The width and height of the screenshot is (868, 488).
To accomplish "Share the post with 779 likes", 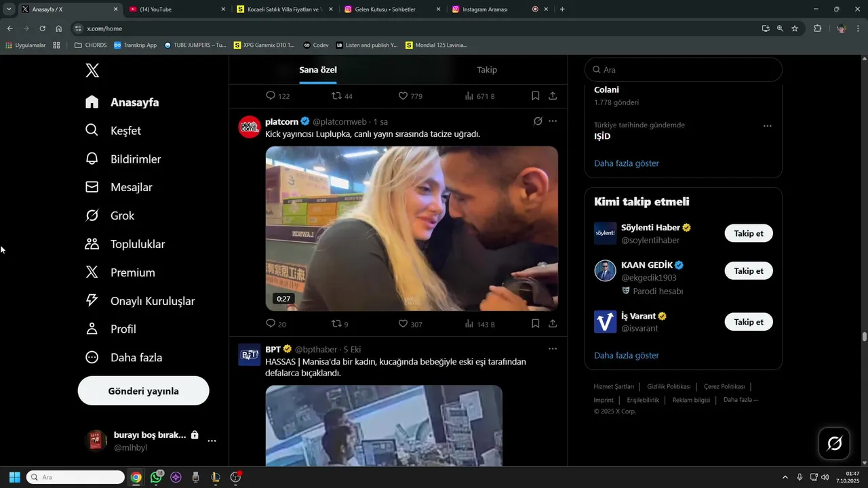I will (x=553, y=96).
